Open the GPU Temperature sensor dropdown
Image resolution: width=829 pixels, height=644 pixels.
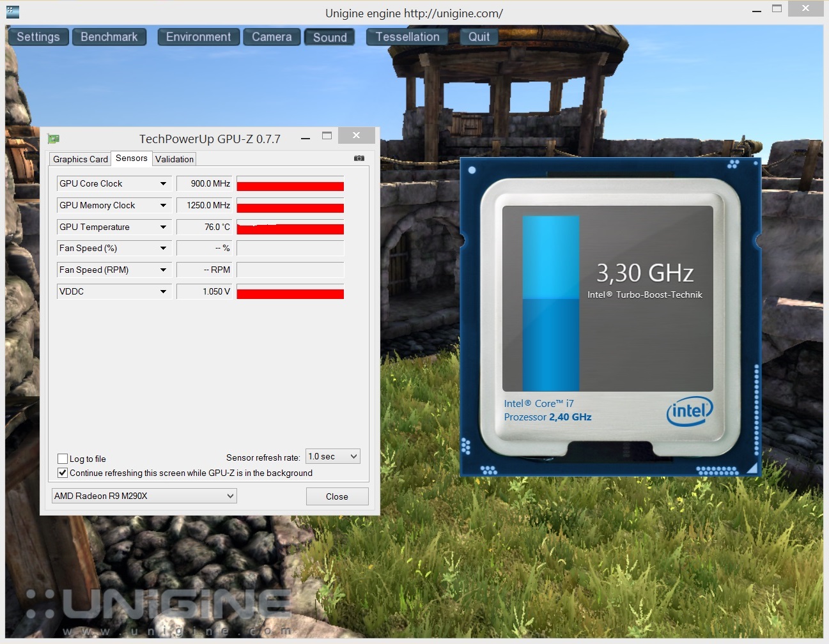tap(164, 227)
